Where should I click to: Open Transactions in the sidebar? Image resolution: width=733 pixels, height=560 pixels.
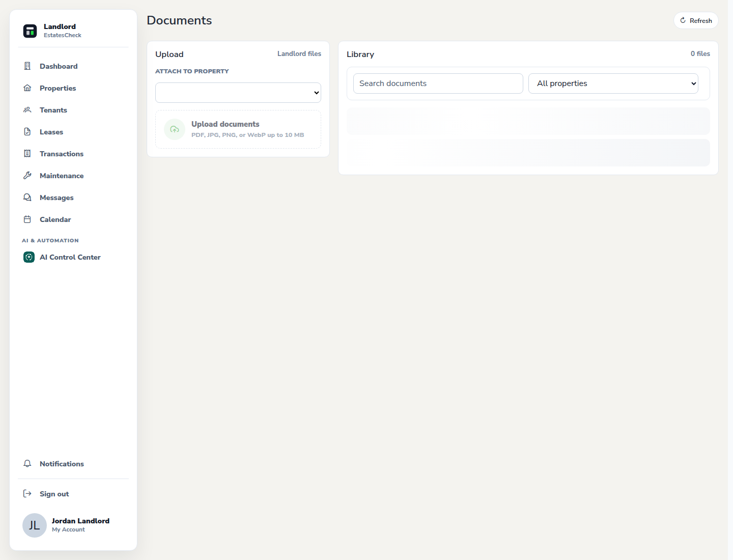[x=62, y=154]
